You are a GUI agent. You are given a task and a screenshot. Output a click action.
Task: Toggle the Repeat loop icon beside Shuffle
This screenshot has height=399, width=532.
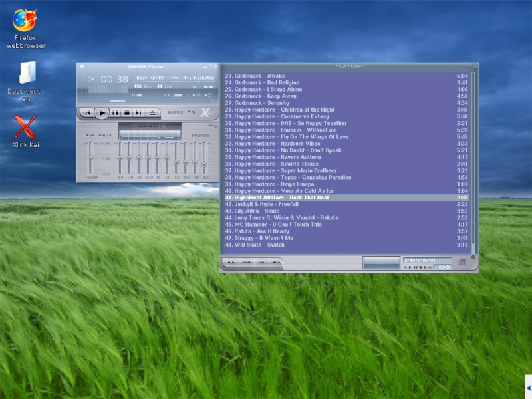point(192,112)
